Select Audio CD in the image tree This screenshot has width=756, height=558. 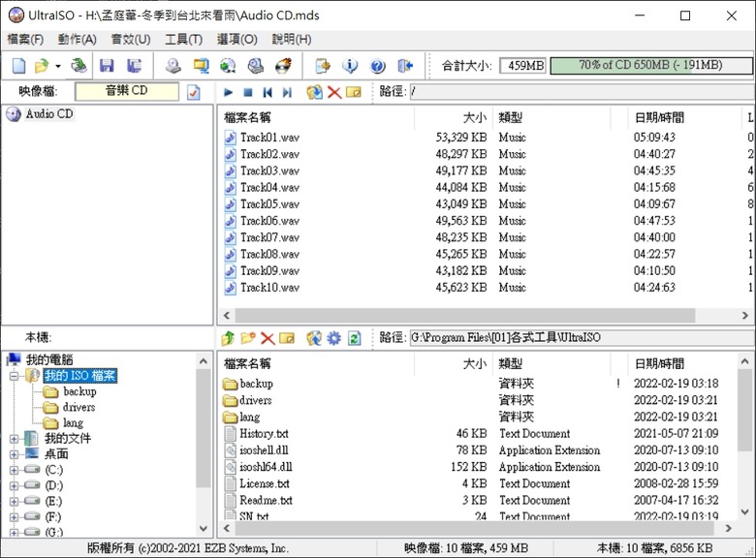point(49,114)
